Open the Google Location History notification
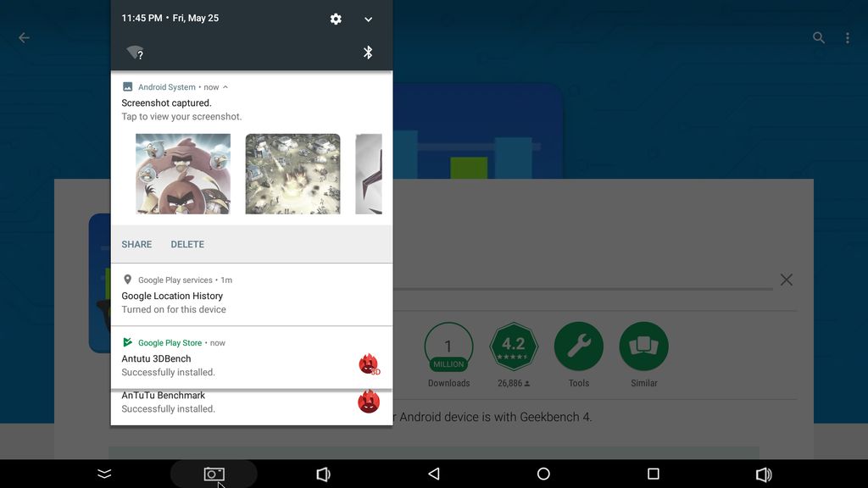The width and height of the screenshot is (868, 488). click(252, 295)
